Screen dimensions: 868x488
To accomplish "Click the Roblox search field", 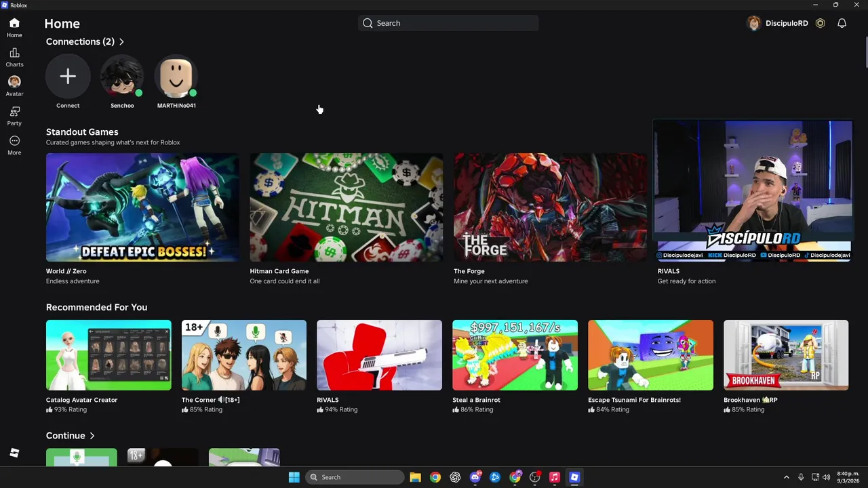I will [x=448, y=23].
